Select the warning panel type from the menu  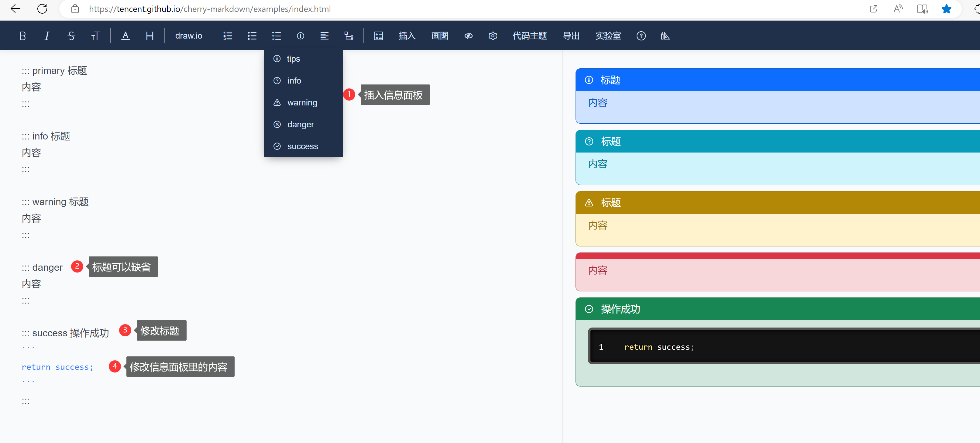tap(302, 102)
